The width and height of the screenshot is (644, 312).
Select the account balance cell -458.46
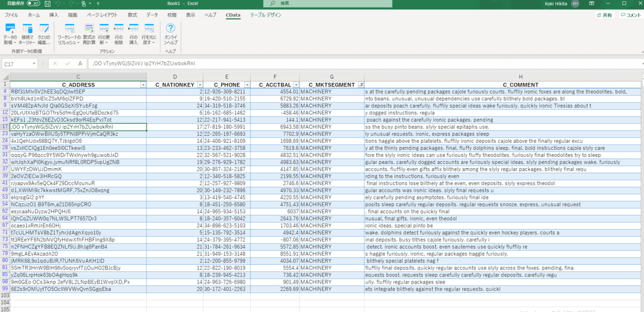(x=274, y=113)
